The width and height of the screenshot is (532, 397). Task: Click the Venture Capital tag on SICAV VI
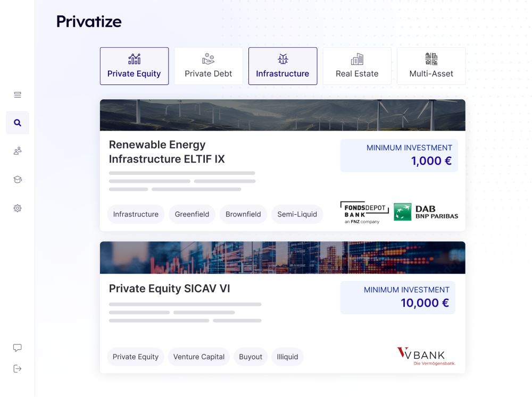(x=198, y=357)
